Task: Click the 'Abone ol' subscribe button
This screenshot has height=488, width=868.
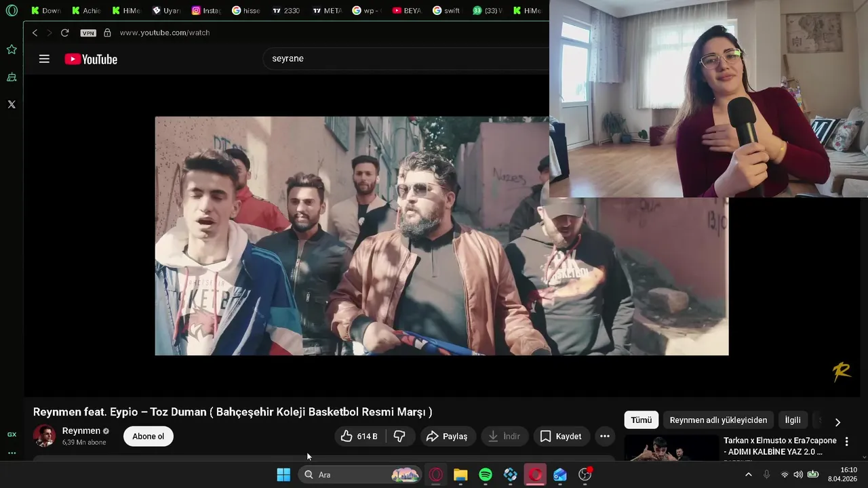Action: pyautogui.click(x=149, y=436)
